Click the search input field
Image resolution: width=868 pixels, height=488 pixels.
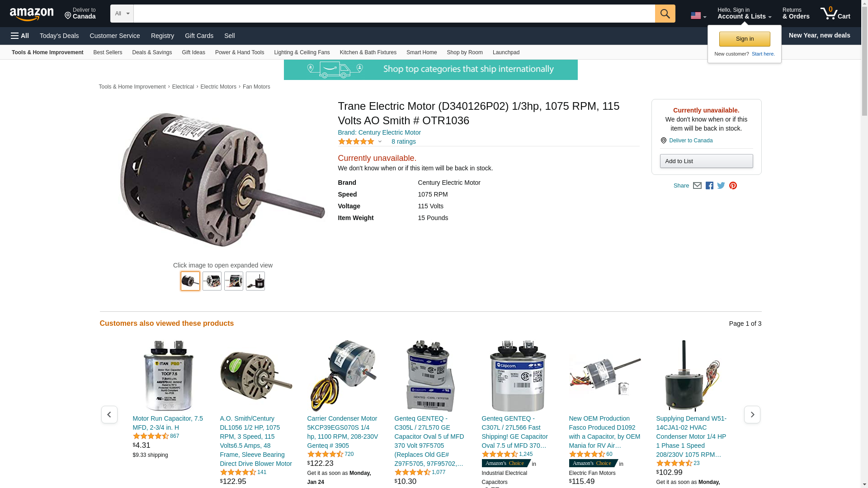click(394, 14)
